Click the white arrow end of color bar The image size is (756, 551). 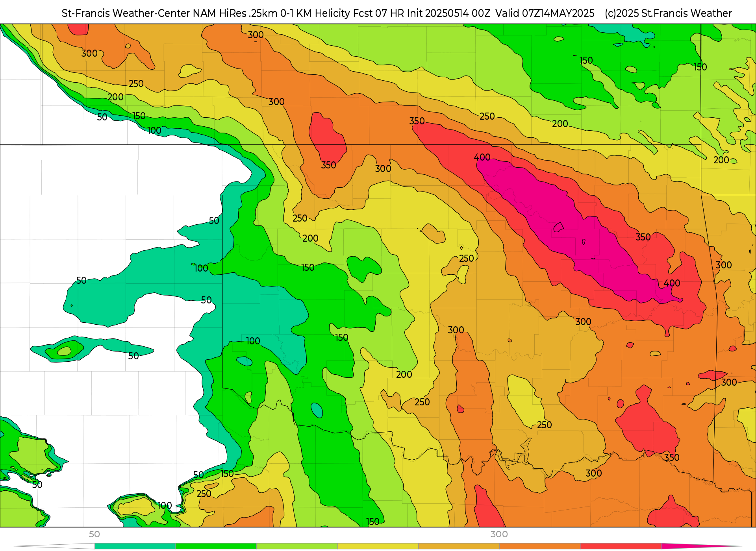click(x=54, y=546)
